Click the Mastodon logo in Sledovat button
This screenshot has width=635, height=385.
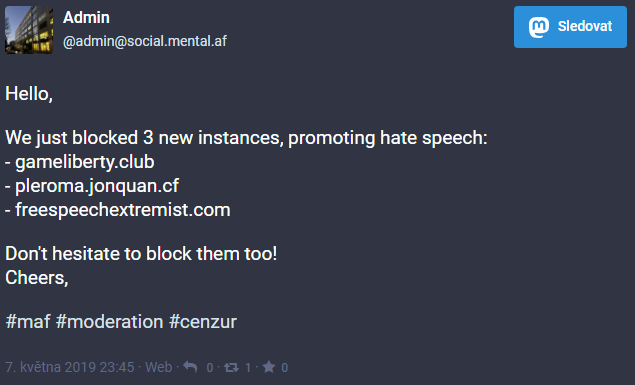539,27
